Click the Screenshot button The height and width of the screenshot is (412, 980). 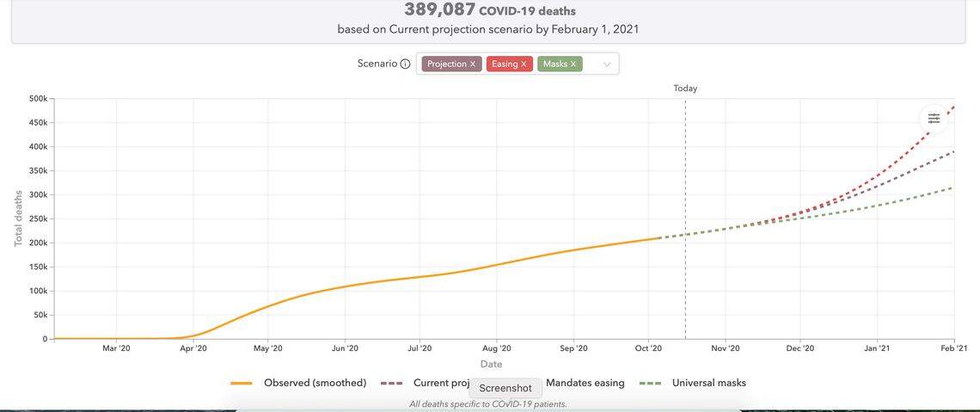505,388
